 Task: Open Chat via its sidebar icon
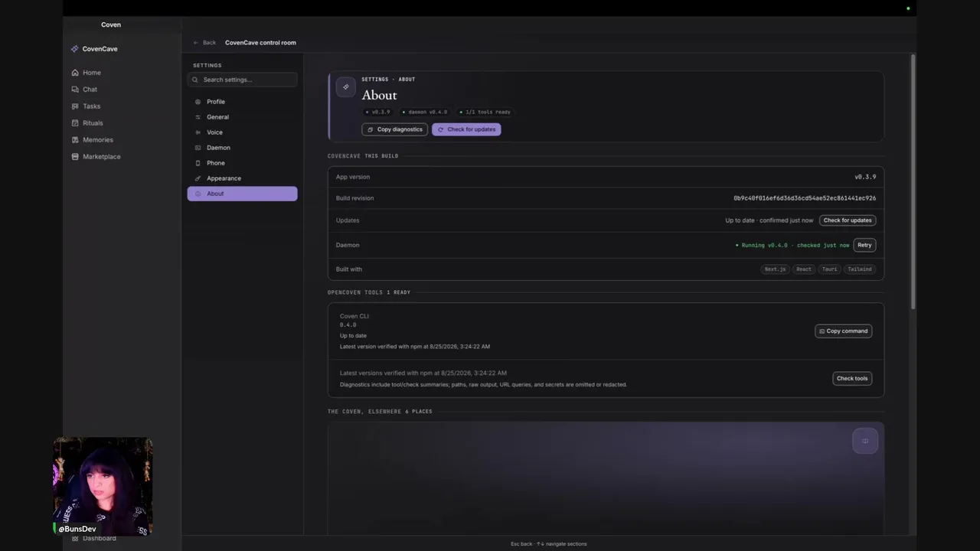pos(75,90)
